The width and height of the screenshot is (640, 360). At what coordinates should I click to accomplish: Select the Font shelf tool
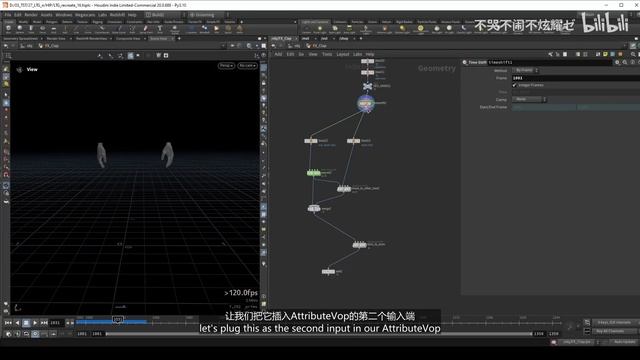pos(160,29)
